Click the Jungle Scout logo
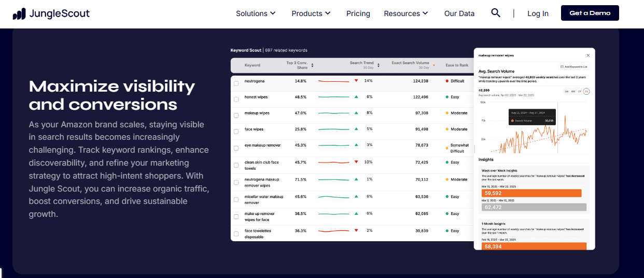Viewport: 644px width, 278px height. coord(51,13)
